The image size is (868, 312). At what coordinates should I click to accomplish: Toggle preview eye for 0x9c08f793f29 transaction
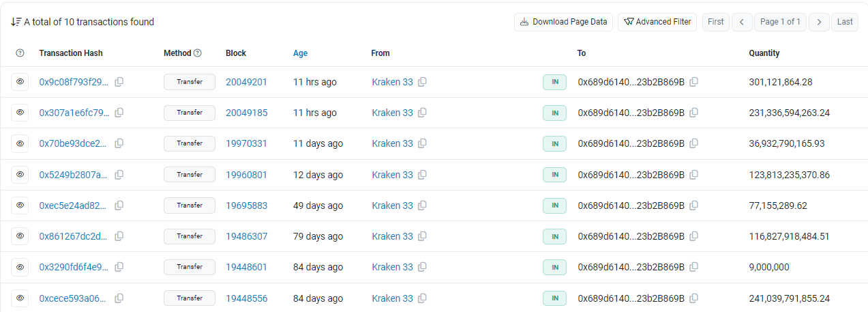(20, 82)
